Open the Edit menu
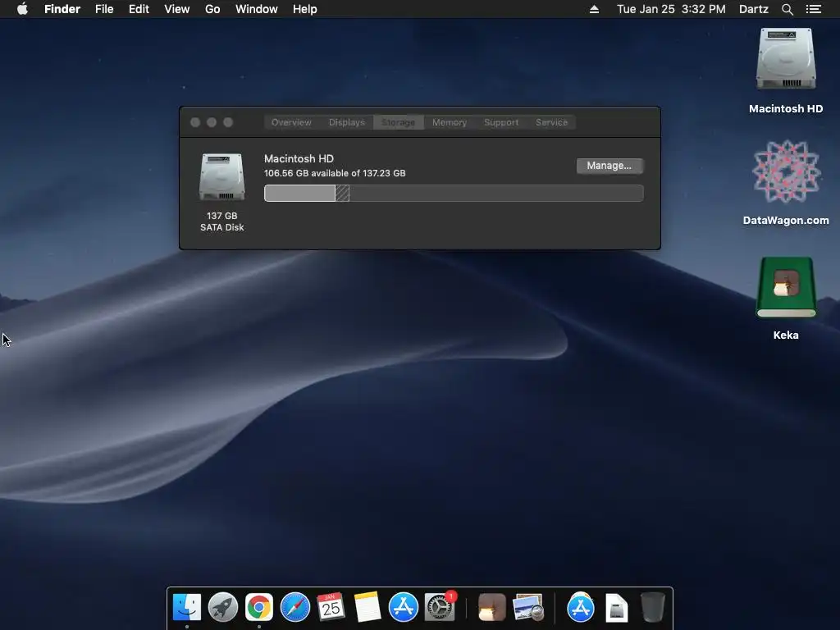The image size is (840, 630). tap(139, 9)
